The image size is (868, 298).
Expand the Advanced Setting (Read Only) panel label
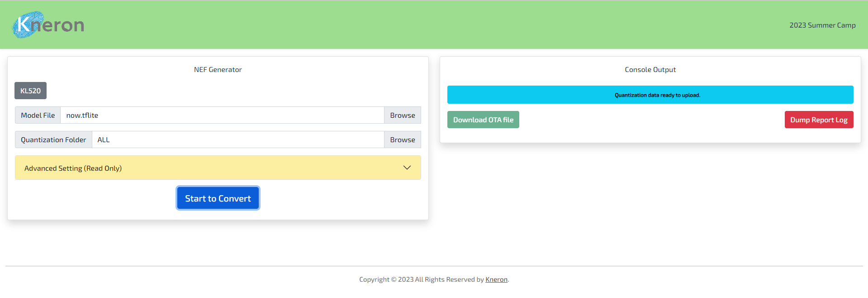(73, 168)
